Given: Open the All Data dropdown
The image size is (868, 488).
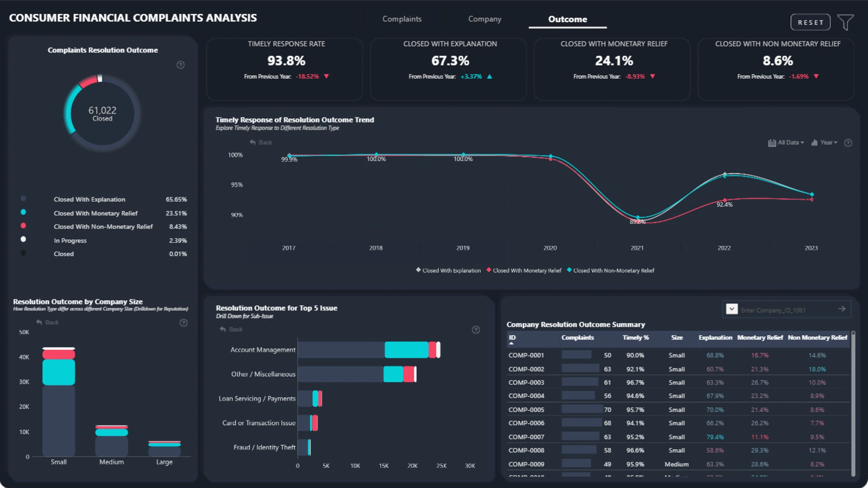Looking at the screenshot, I should [786, 143].
